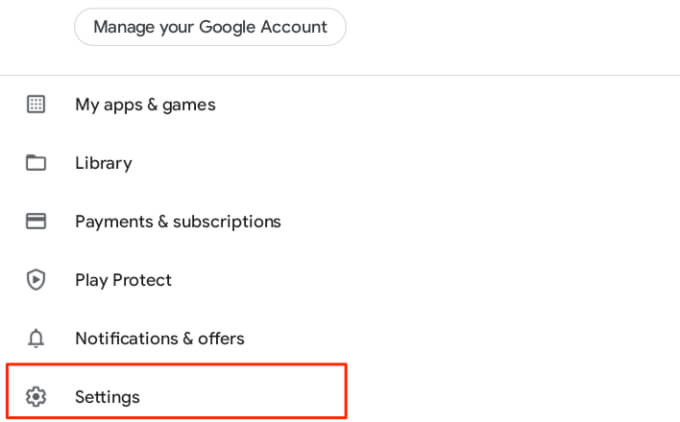This screenshot has height=422, width=680.
Task: Click the folder icon next to Library
Action: [36, 163]
